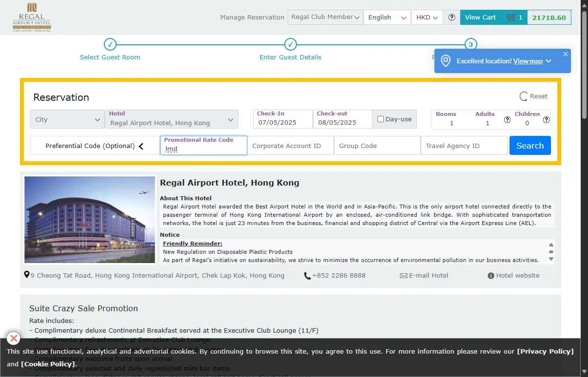
Task: Click the cart total 21718.60
Action: coord(549,18)
